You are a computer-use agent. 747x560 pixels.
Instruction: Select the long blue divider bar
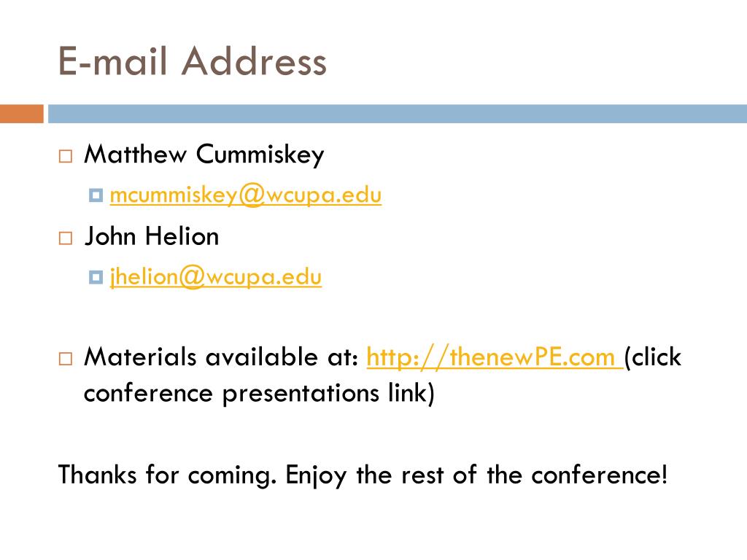398,114
